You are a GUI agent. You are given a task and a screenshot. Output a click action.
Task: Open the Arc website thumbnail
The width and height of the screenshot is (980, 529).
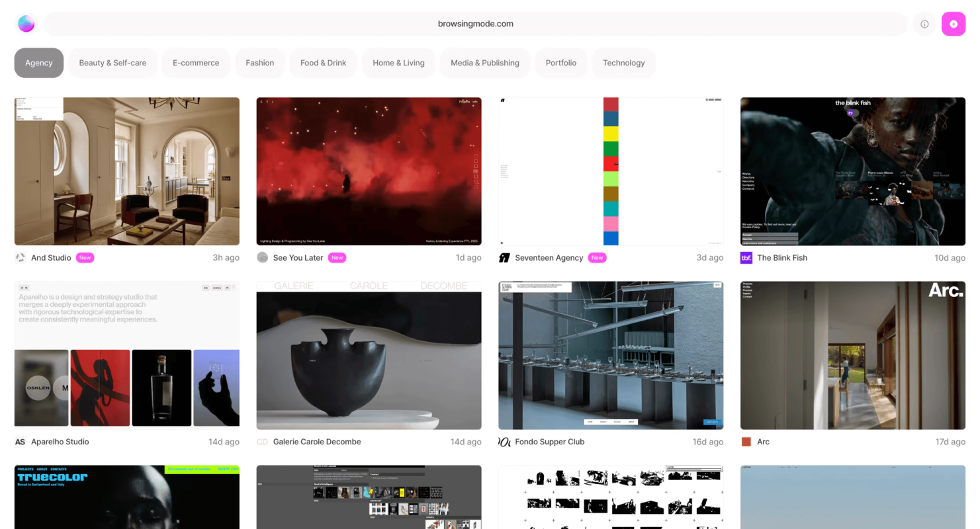click(853, 355)
